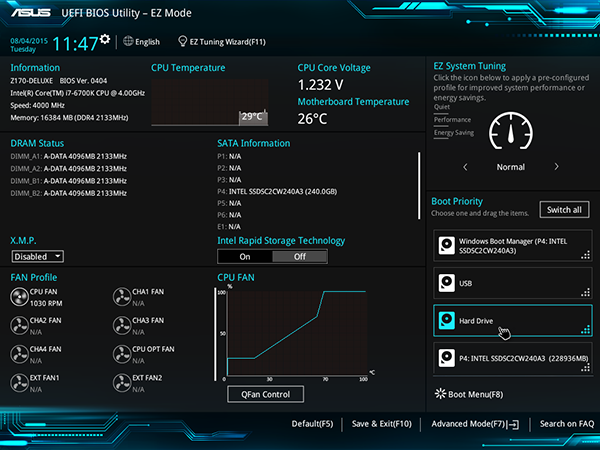
Task: Click the P4: INTEL SSDSC2CW240A3 (240.0GB) SATA row
Action: (277, 191)
